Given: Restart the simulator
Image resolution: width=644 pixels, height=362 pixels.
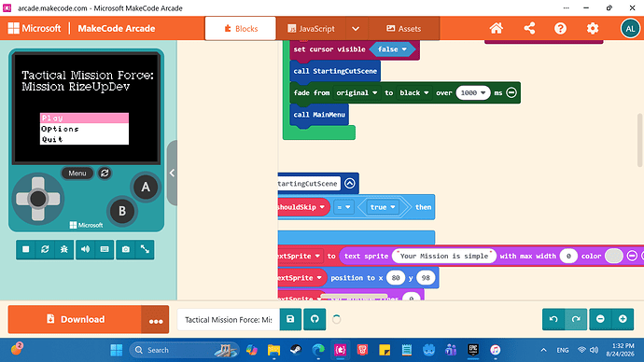Looking at the screenshot, I should coord(45,249).
